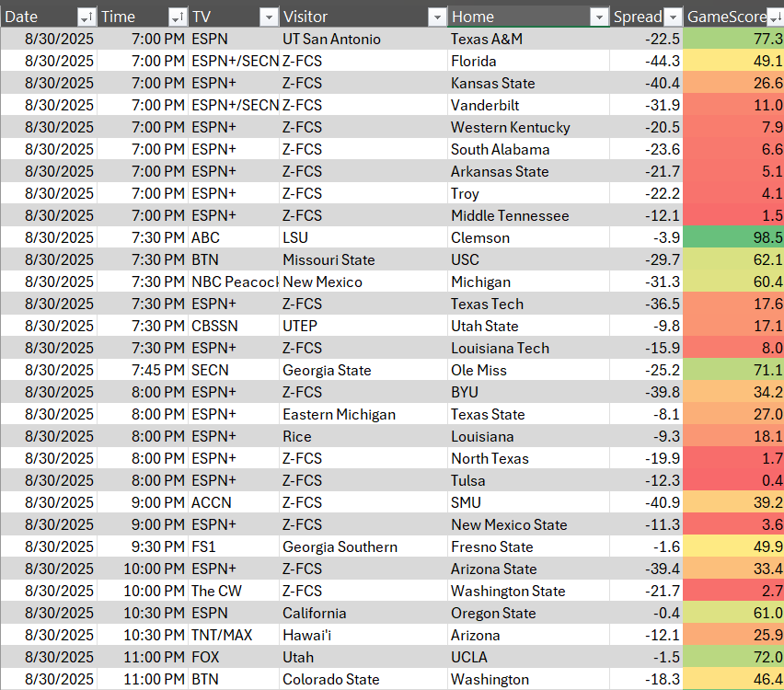The width and height of the screenshot is (784, 690).
Task: Open the TV column filter dropdown
Action: pyautogui.click(x=269, y=17)
